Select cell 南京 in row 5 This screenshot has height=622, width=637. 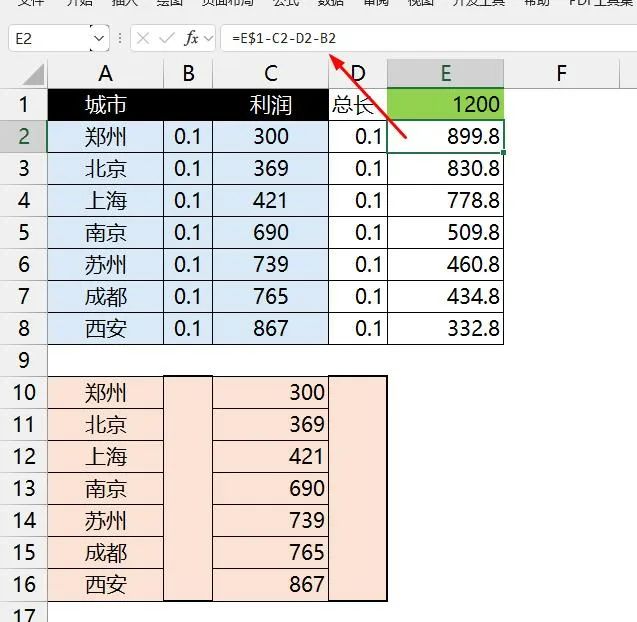[106, 233]
